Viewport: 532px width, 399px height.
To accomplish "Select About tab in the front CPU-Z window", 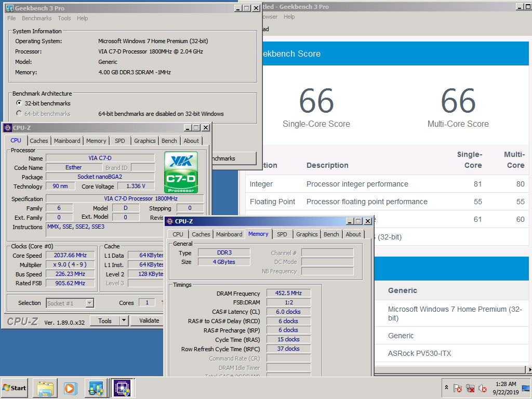I will (x=353, y=234).
